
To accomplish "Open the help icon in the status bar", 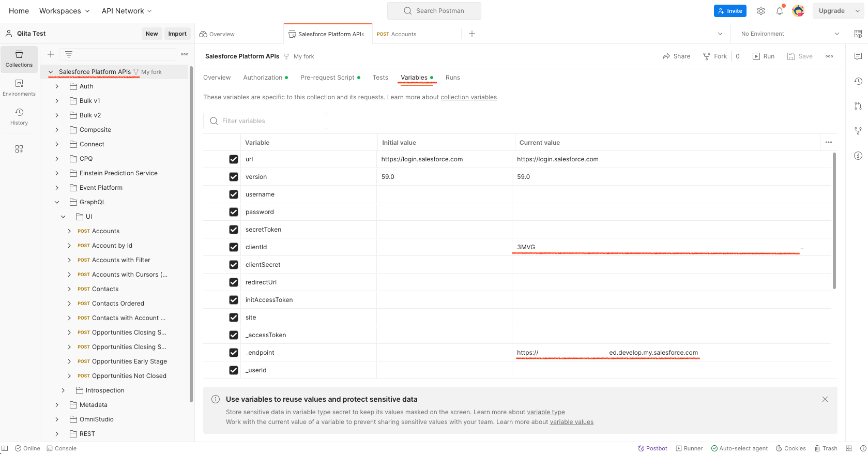I will 863,448.
